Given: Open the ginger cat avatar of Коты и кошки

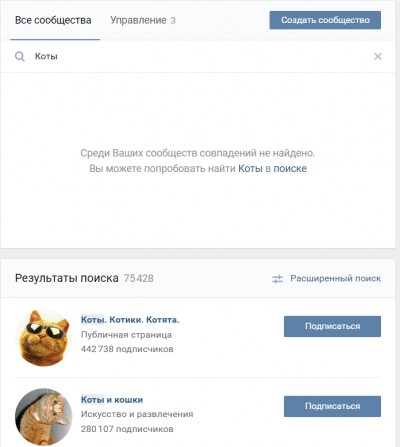Looking at the screenshot, I should pyautogui.click(x=44, y=417).
